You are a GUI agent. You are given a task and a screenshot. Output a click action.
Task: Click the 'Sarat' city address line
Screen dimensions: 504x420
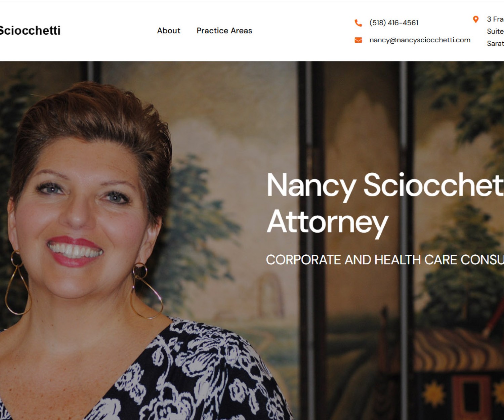[495, 43]
